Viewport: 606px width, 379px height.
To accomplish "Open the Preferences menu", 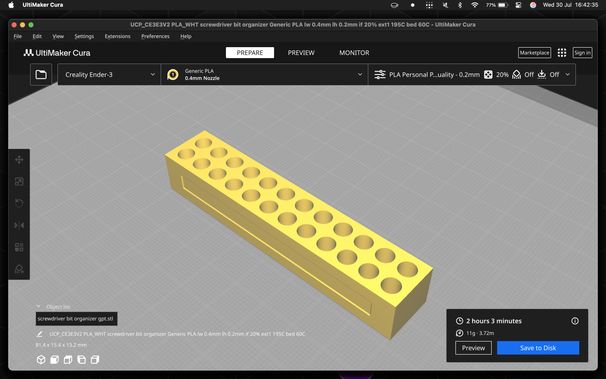I will [155, 36].
